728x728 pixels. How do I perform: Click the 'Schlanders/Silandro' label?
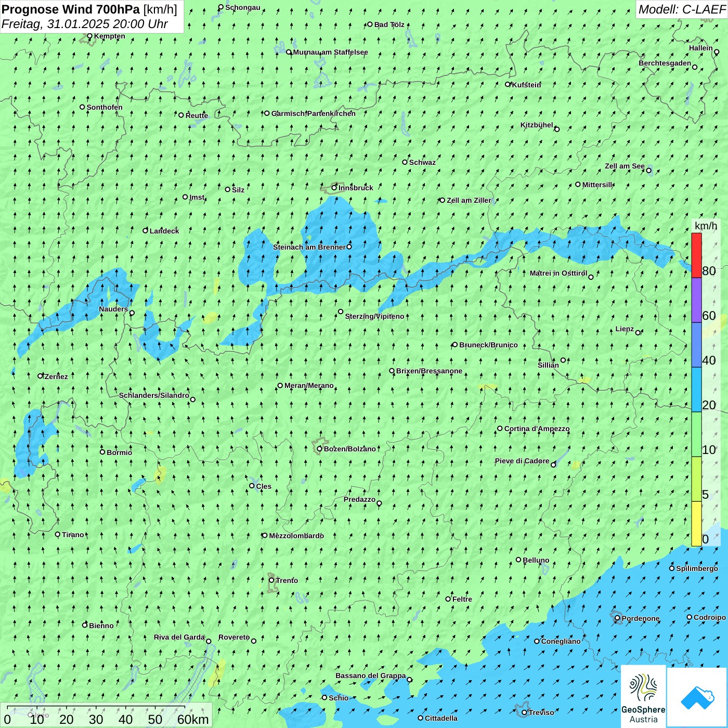154,395
